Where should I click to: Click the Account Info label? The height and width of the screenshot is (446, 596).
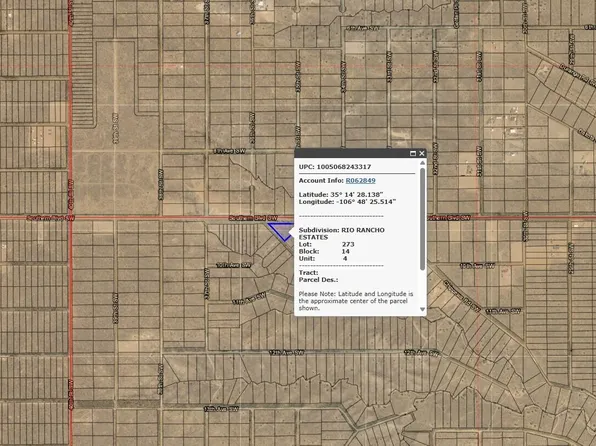pos(321,181)
